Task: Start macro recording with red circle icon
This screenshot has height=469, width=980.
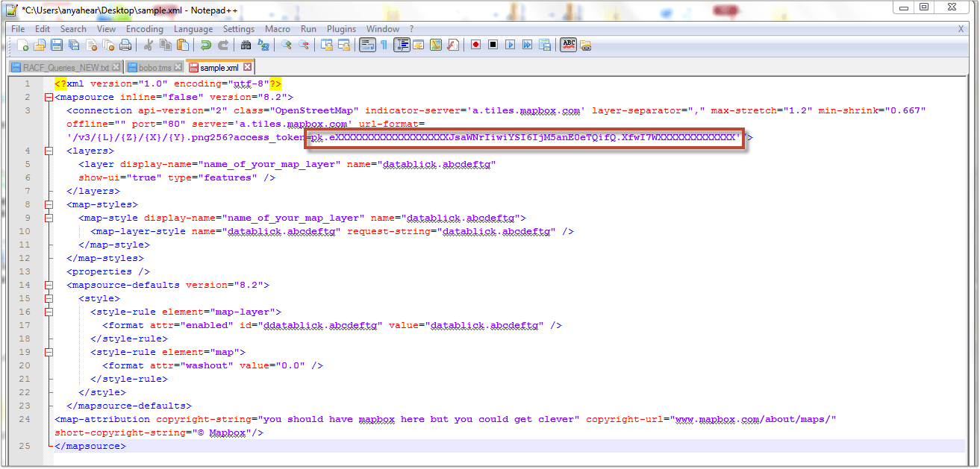Action: (x=475, y=45)
